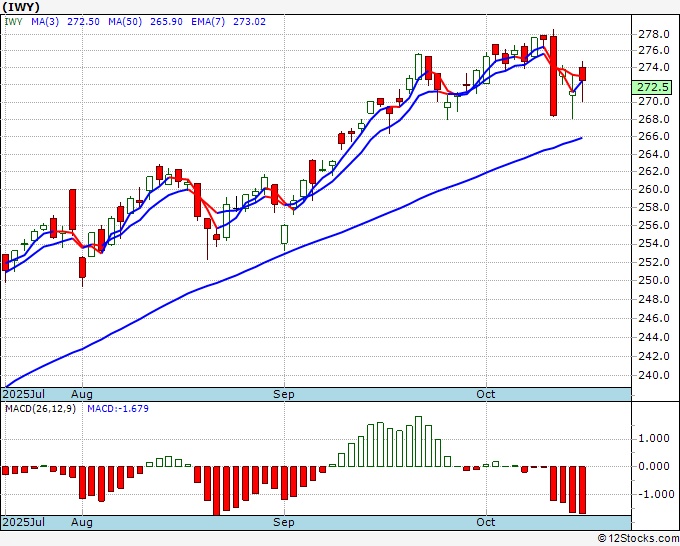
Task: Click the 268.0 price axis label
Action: coord(654,119)
